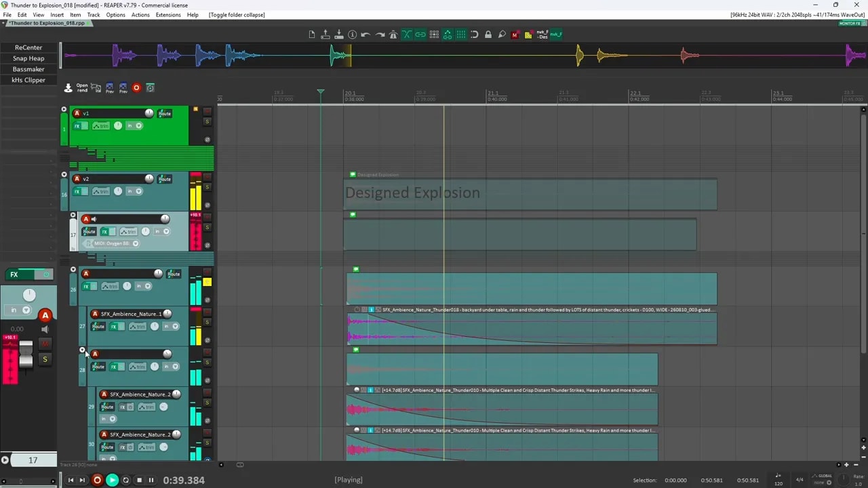This screenshot has height=488, width=868.
Task: Toggle the locking padlock icon
Action: click(488, 35)
